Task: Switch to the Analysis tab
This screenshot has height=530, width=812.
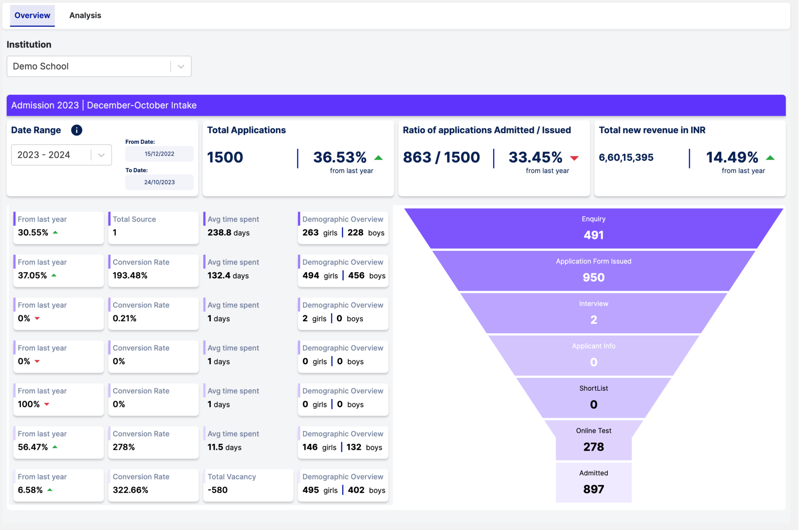Action: [85, 15]
